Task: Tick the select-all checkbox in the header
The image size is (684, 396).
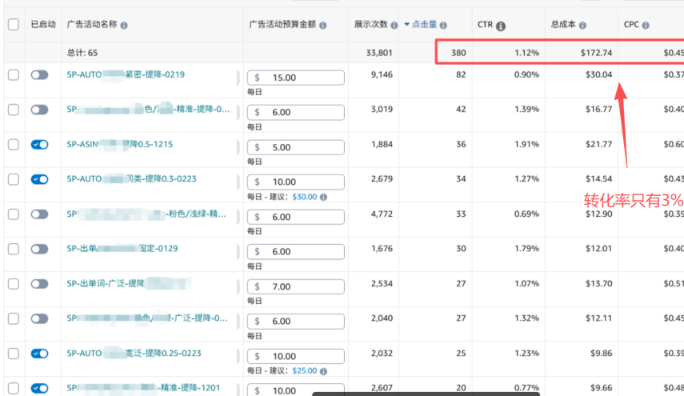Action: [14, 24]
